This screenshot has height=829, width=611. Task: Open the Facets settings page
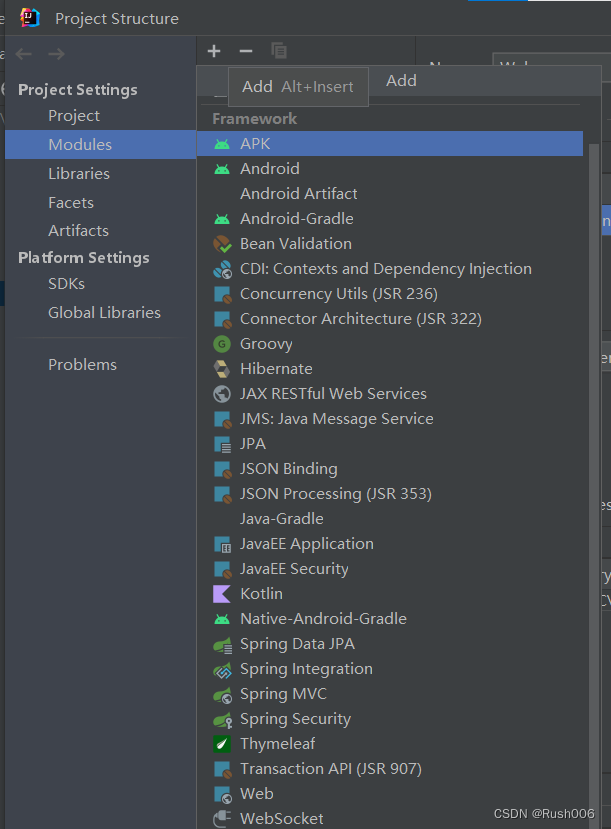point(100,202)
